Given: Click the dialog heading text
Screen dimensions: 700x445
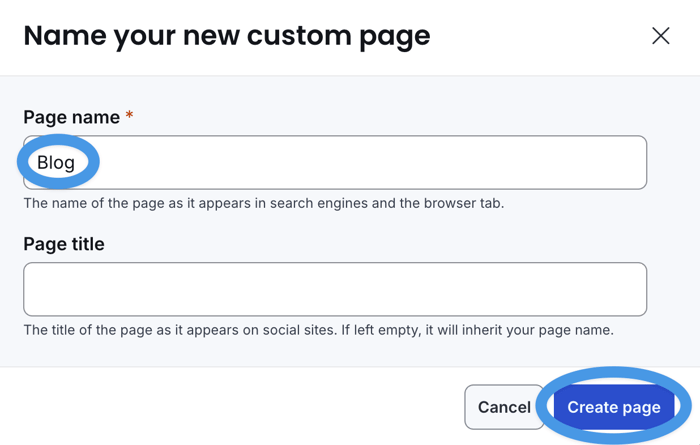Looking at the screenshot, I should coord(227,36).
